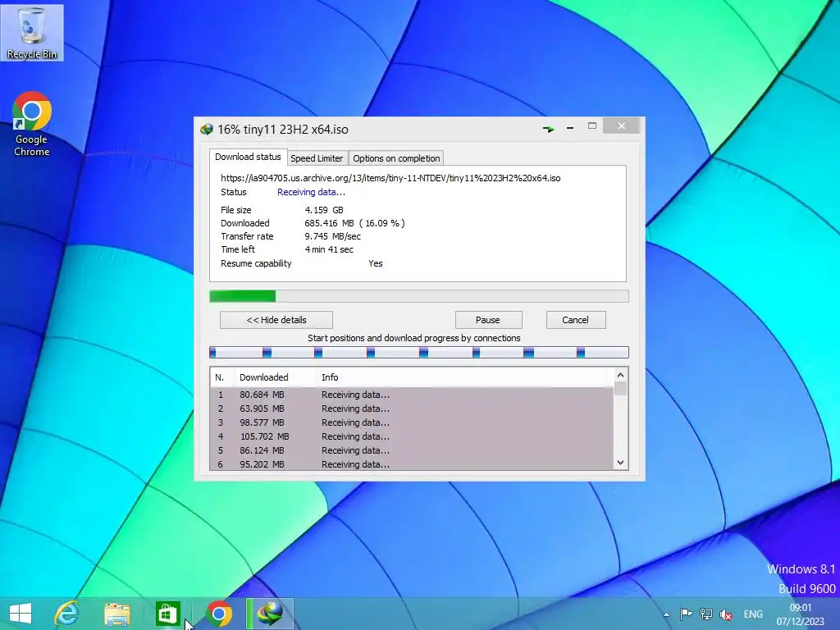Image resolution: width=840 pixels, height=630 pixels.
Task: Click the '4 min 41 sec' time left
Action: coord(329,249)
